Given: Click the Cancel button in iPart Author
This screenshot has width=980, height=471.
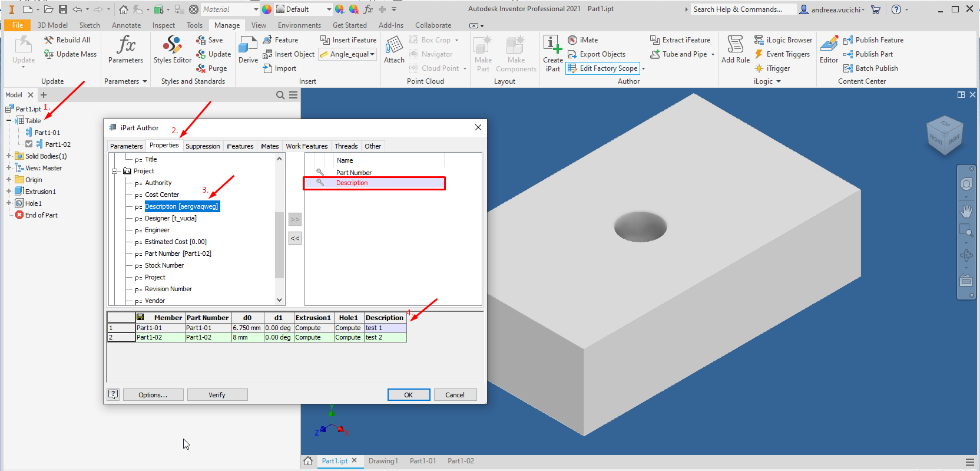Looking at the screenshot, I should [455, 395].
